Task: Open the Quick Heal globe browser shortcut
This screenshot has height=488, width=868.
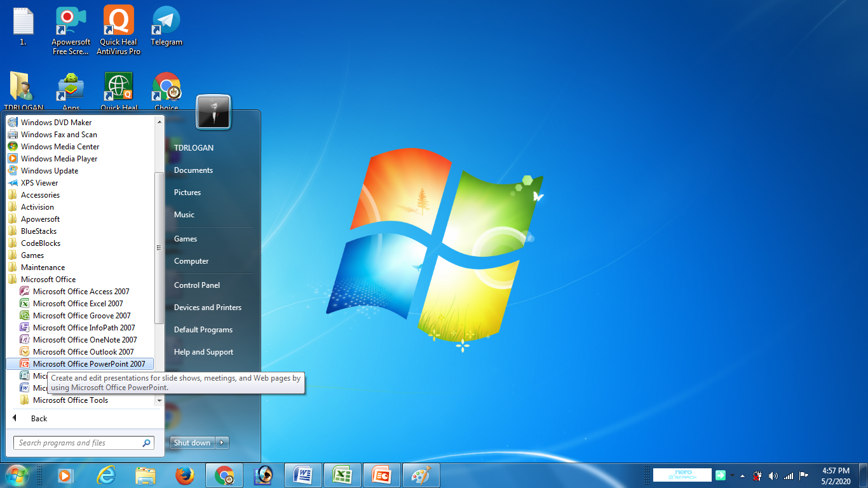Action: coord(119,90)
